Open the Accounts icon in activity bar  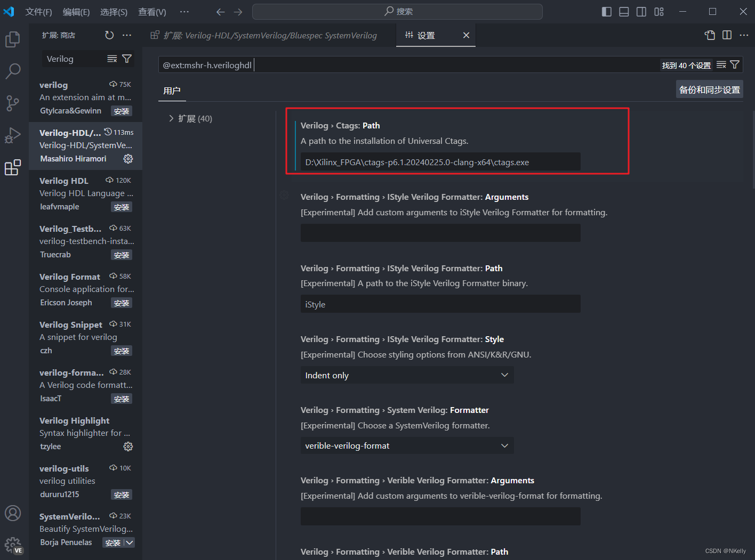(13, 513)
